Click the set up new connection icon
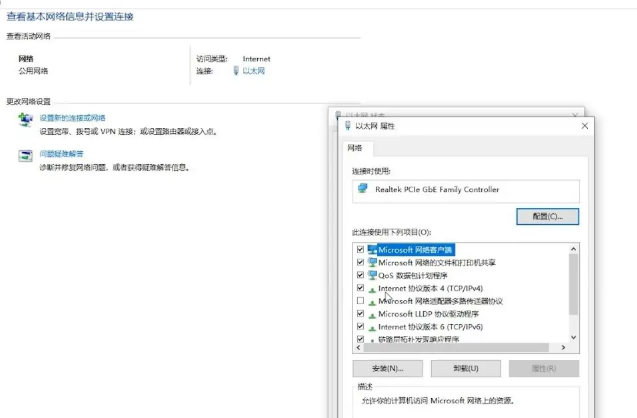The width and height of the screenshot is (637, 418). [x=25, y=120]
